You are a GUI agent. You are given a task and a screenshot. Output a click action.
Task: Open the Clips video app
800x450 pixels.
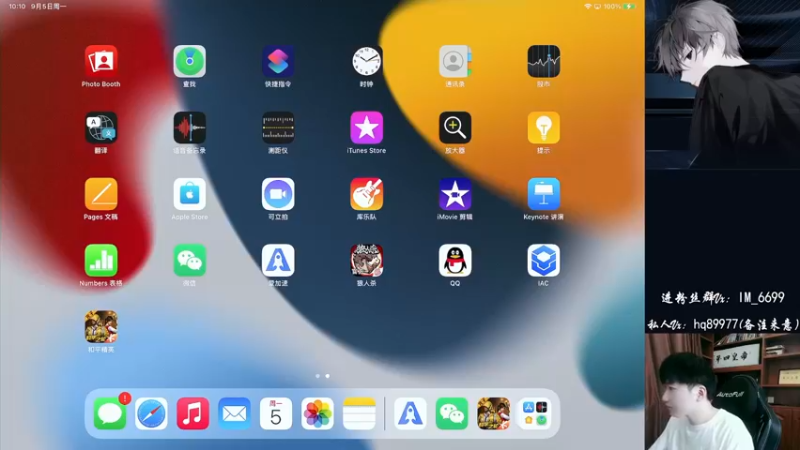278,194
